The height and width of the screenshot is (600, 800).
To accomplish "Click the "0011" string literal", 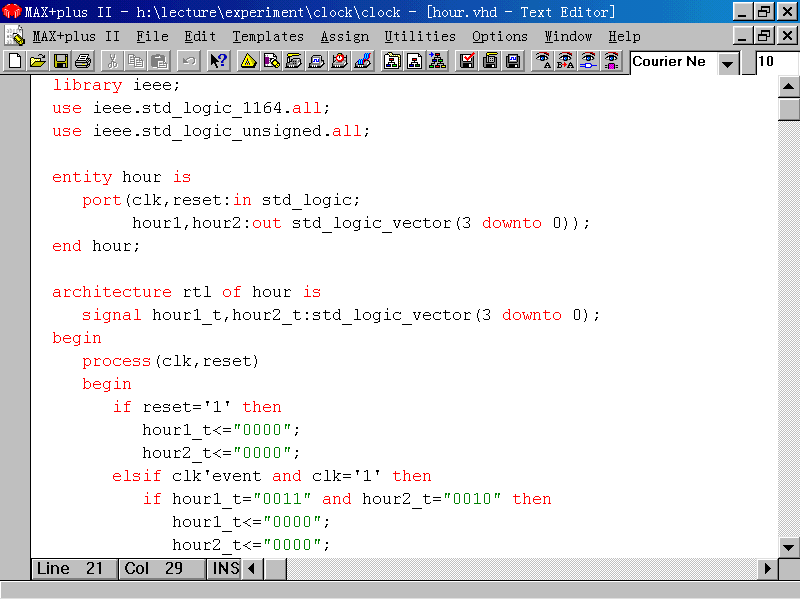I will tap(282, 499).
